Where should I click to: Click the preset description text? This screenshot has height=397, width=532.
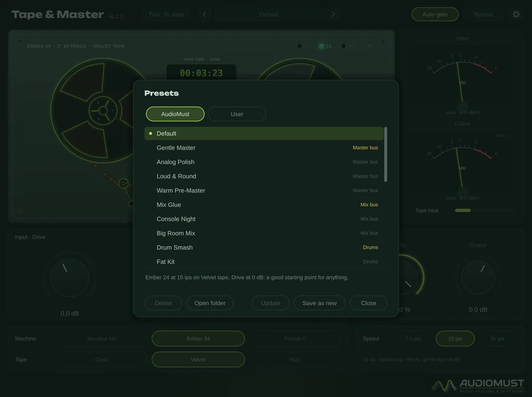tap(247, 277)
